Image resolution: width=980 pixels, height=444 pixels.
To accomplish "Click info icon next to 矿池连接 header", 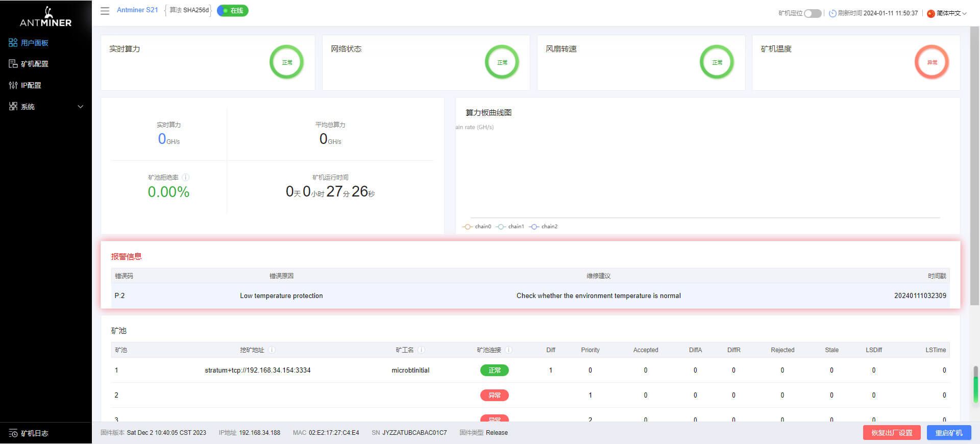I will point(509,350).
